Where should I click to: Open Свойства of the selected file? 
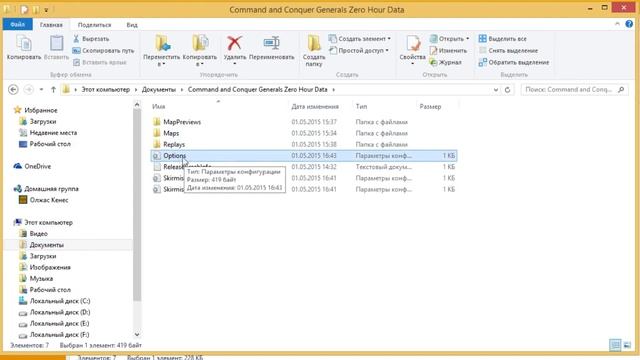(412, 50)
